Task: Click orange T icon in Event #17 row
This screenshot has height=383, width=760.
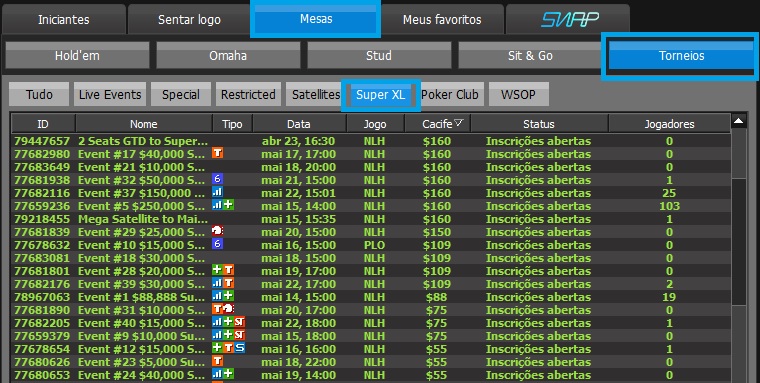Action: coord(218,153)
